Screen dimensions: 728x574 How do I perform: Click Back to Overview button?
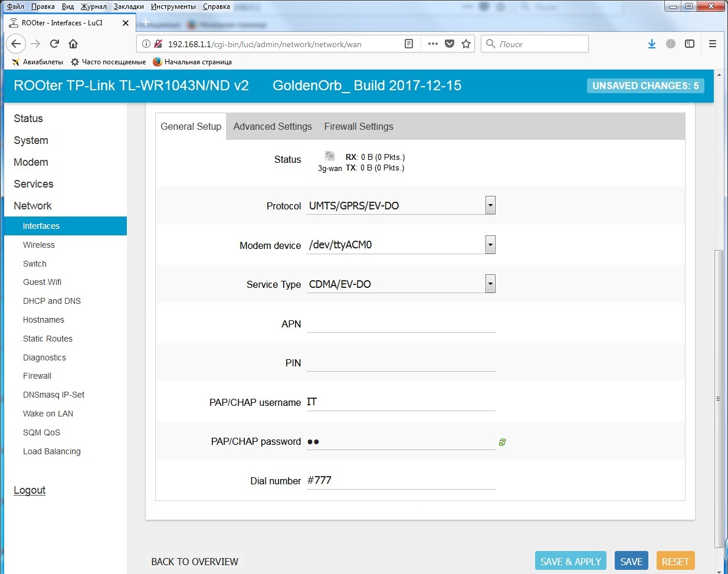[x=195, y=561]
